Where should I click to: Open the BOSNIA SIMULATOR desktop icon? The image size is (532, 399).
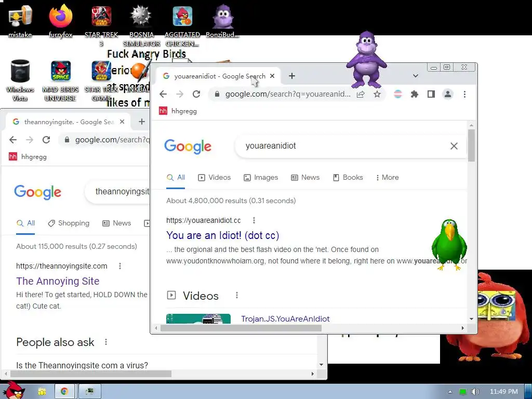tap(141, 25)
